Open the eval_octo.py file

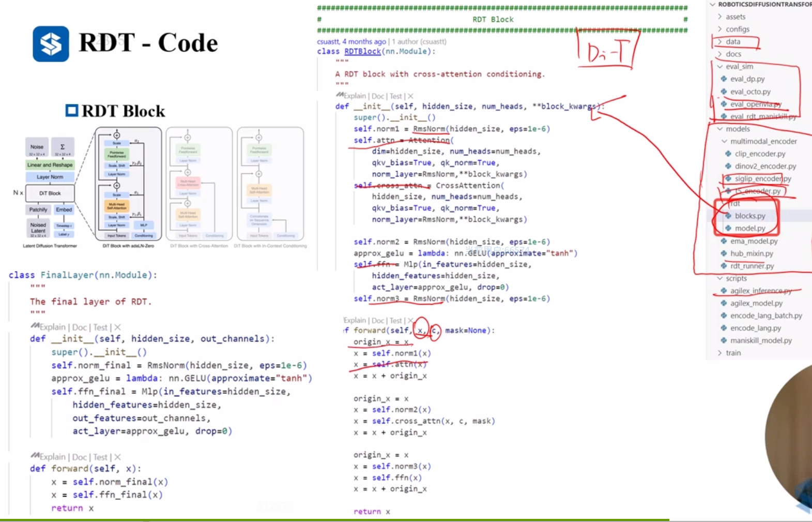[750, 92]
